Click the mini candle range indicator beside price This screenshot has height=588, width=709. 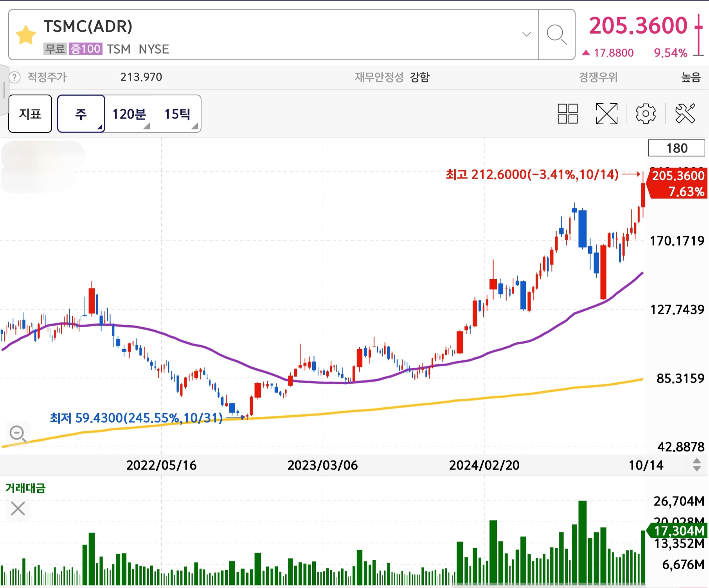click(699, 35)
